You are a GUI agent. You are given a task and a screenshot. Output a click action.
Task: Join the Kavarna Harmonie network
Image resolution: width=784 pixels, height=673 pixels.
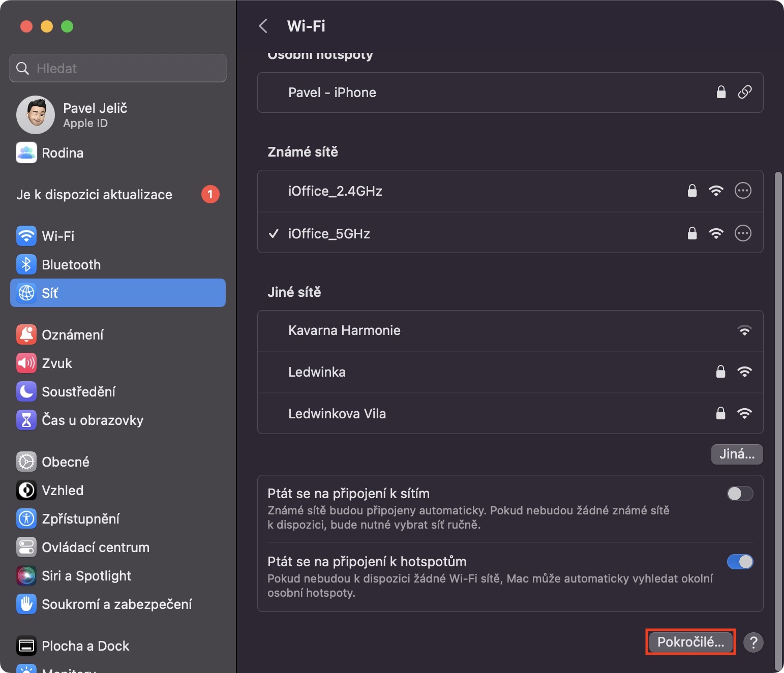(344, 330)
